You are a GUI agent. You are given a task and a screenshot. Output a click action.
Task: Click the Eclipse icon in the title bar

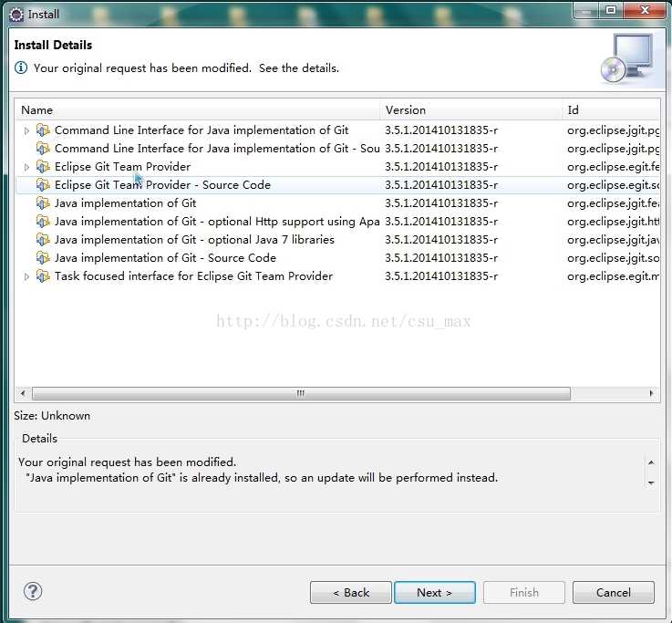coord(16,14)
